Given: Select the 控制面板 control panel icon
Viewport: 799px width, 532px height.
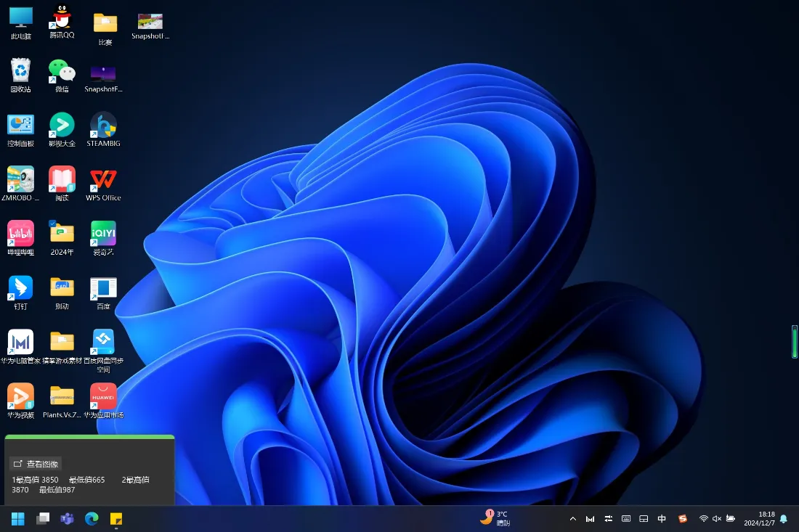Looking at the screenshot, I should (21, 131).
